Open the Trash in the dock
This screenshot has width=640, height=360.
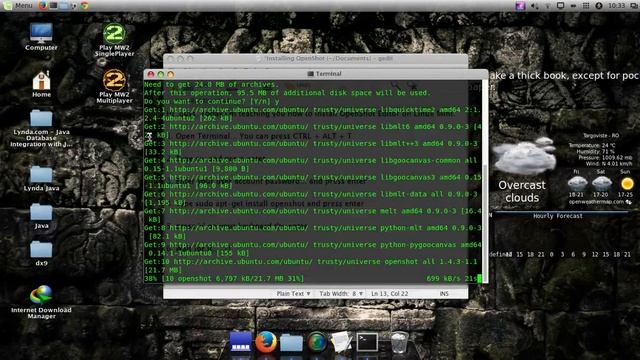point(399,342)
